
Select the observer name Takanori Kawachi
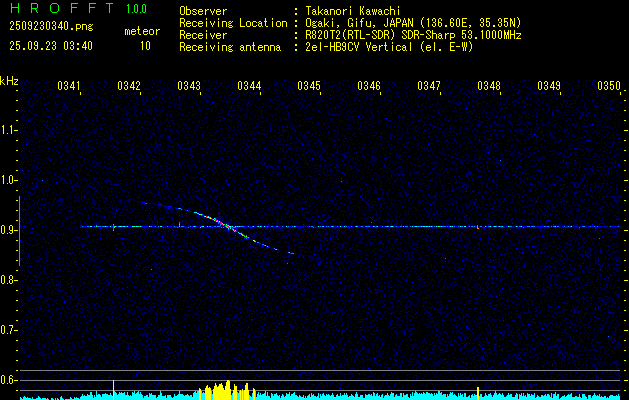(x=352, y=11)
